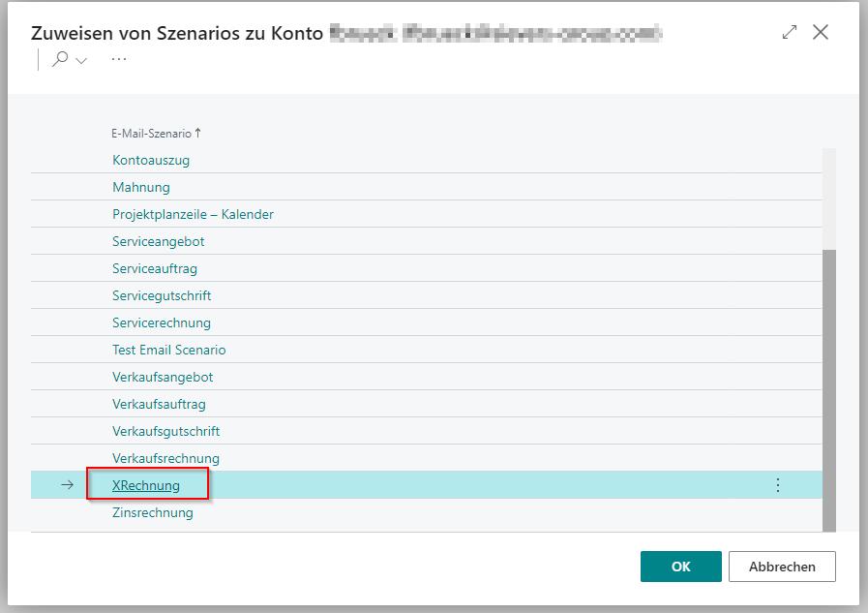Screen dimensions: 868x613
Task: Select the Mahnung scenario
Action: pyautogui.click(x=140, y=187)
